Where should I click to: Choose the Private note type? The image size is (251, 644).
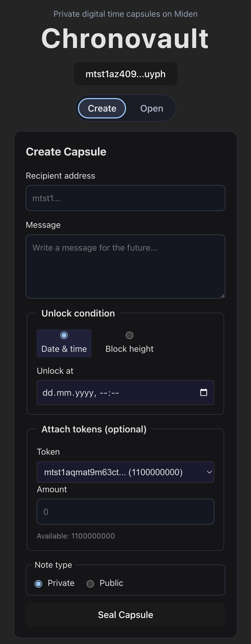[x=38, y=584]
